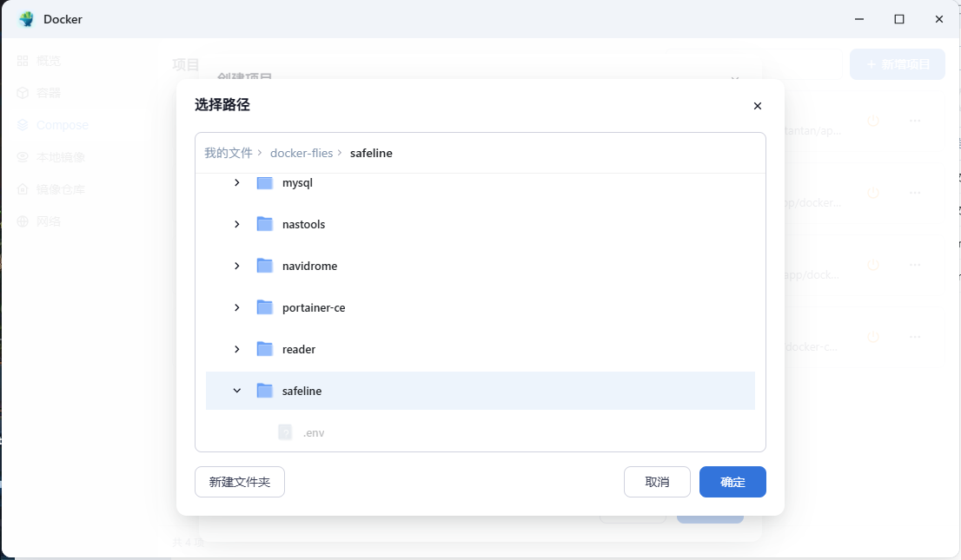The height and width of the screenshot is (560, 961).
Task: Click the 新建文件夹 button
Action: (240, 482)
